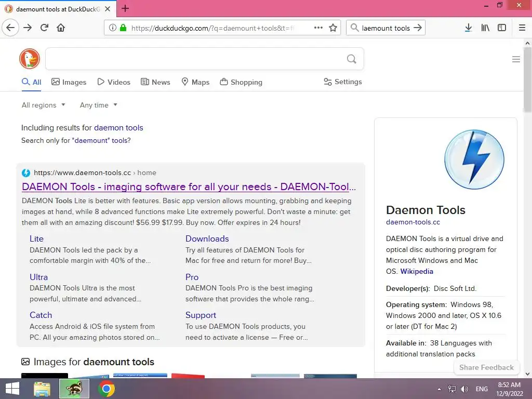Click the Firefox address bar URL
Screen dimensions: 532x399
pos(212,28)
